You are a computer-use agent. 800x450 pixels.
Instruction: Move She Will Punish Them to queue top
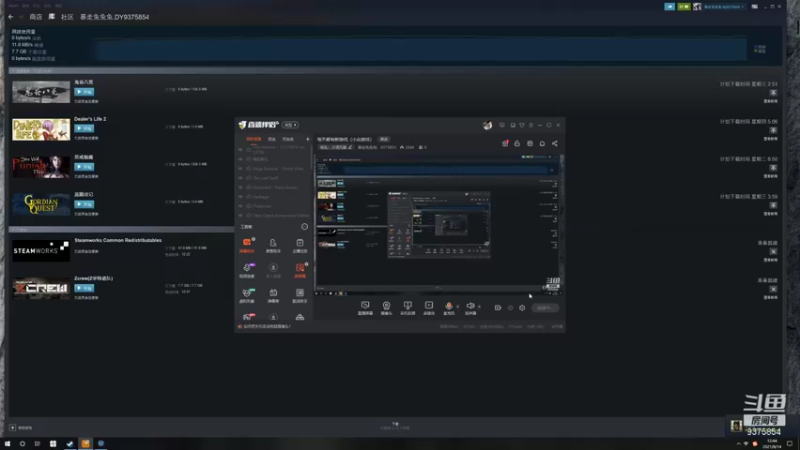[773, 168]
